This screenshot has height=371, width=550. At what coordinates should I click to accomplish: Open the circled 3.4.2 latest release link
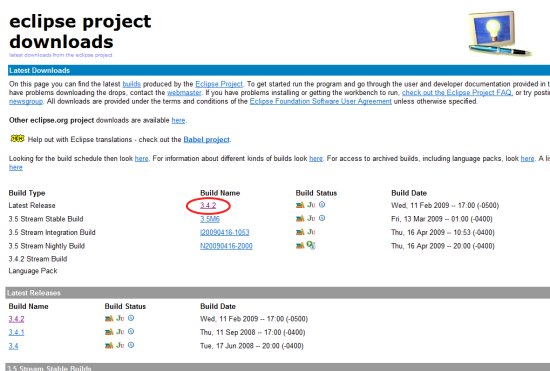(x=208, y=205)
